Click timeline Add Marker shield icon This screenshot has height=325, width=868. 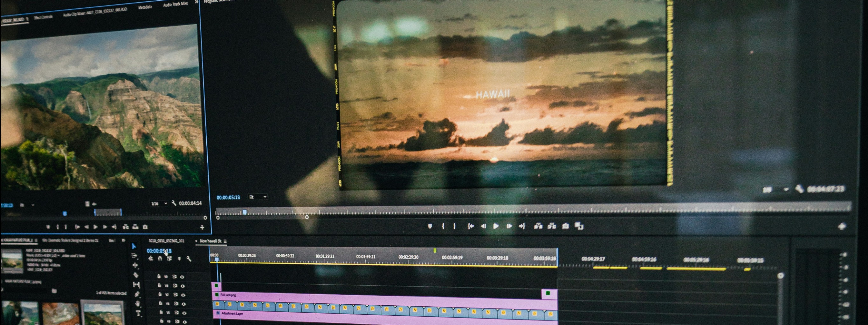179,259
